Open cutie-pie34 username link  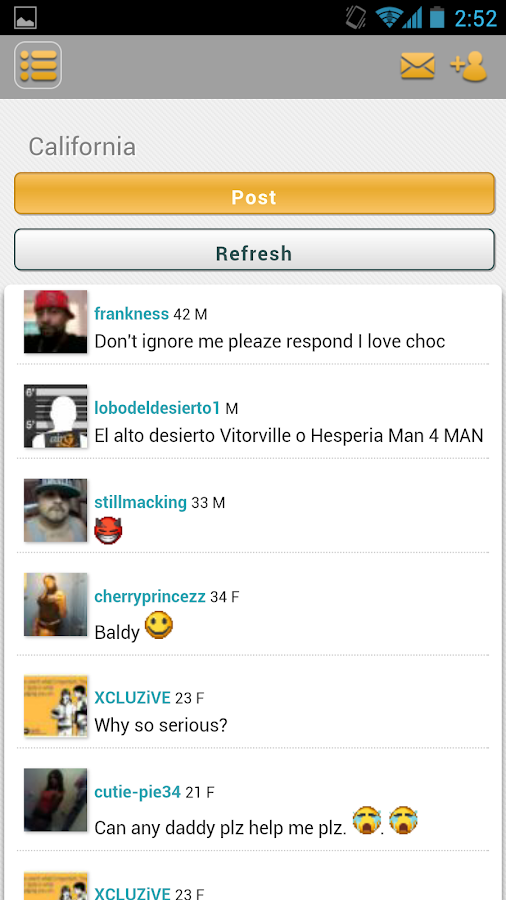tap(138, 792)
